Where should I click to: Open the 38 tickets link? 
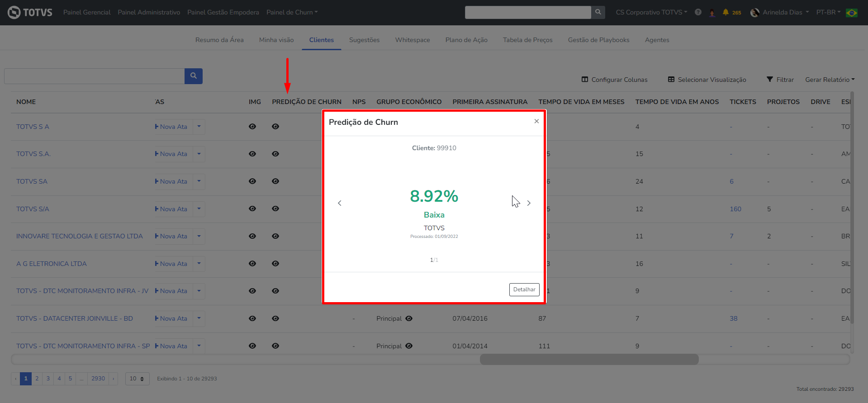point(734,318)
